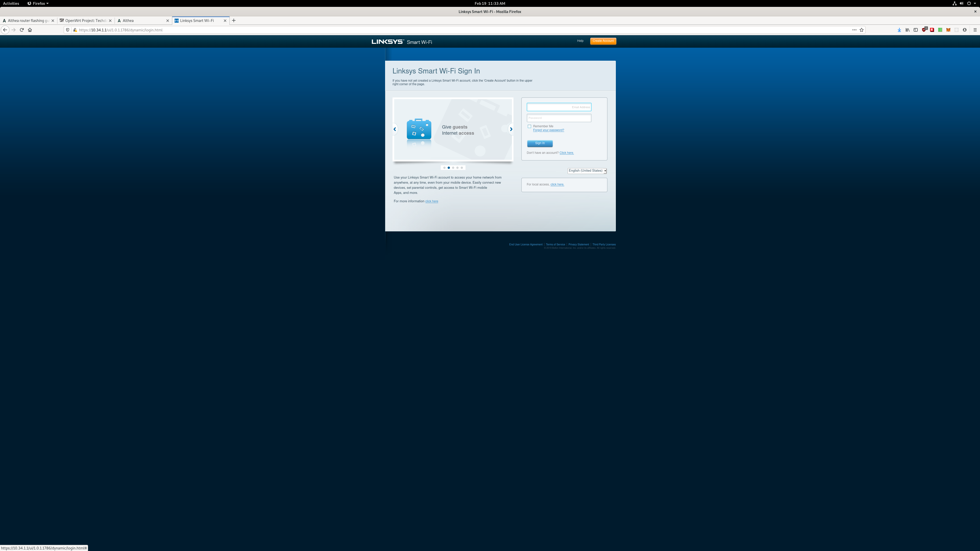This screenshot has height=551, width=980.
Task: Click the Sign In button
Action: [540, 143]
